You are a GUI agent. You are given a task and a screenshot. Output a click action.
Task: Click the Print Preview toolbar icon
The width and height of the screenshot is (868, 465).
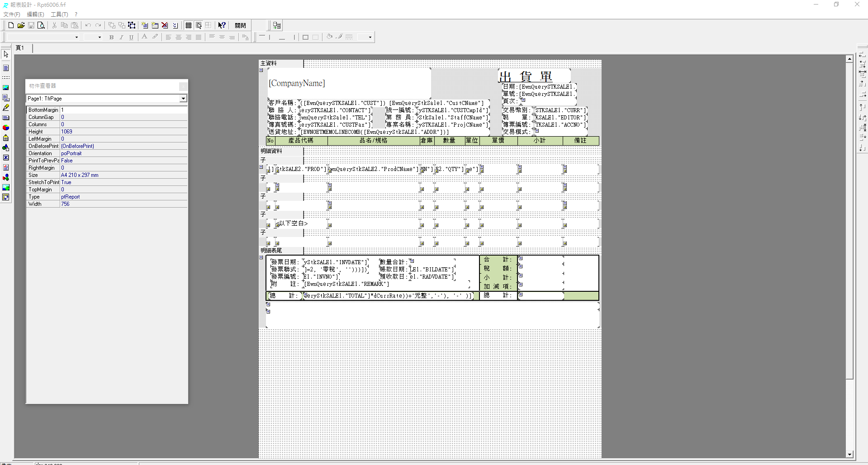click(41, 25)
